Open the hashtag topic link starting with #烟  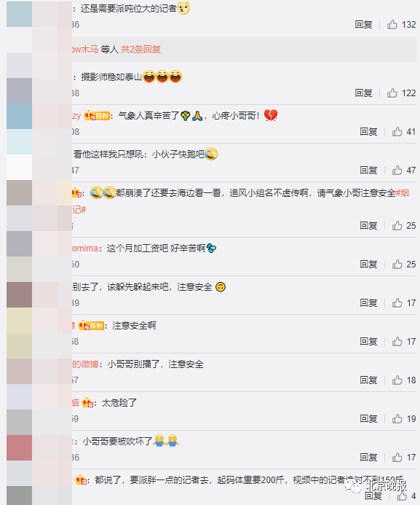pyautogui.click(x=402, y=193)
